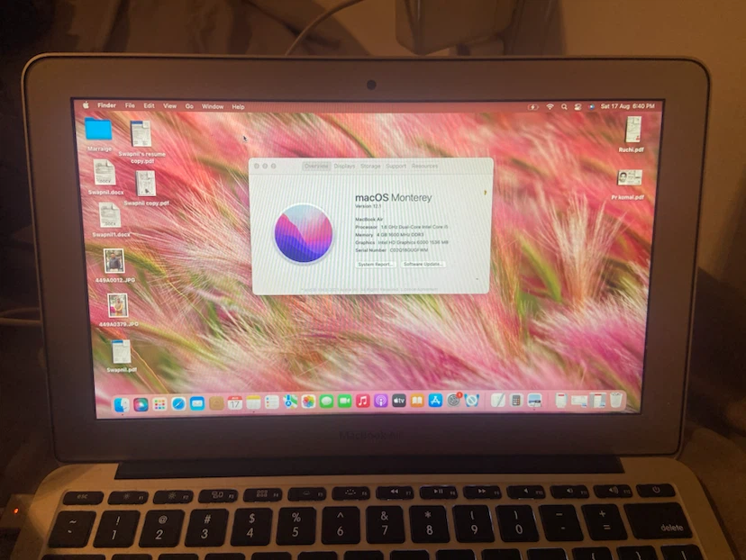
Task: Launch Apple TV from the Dock
Action: (x=399, y=401)
